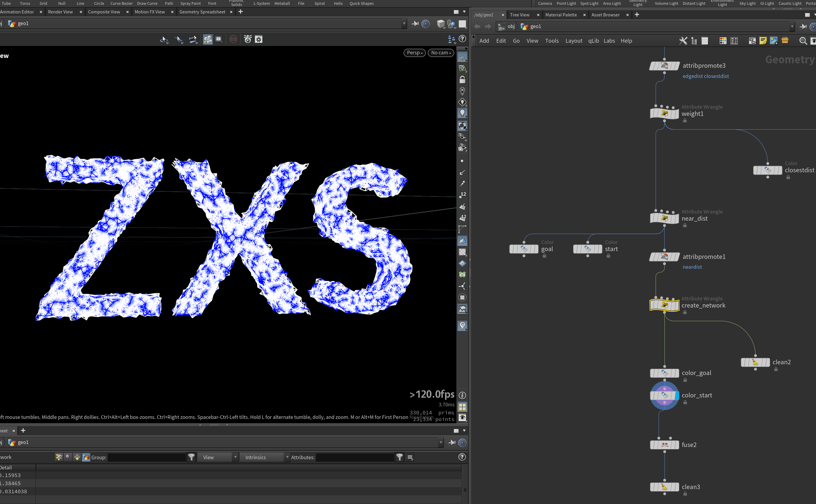The width and height of the screenshot is (816, 504).
Task: Open network editor tools wrench icon
Action: click(683, 41)
